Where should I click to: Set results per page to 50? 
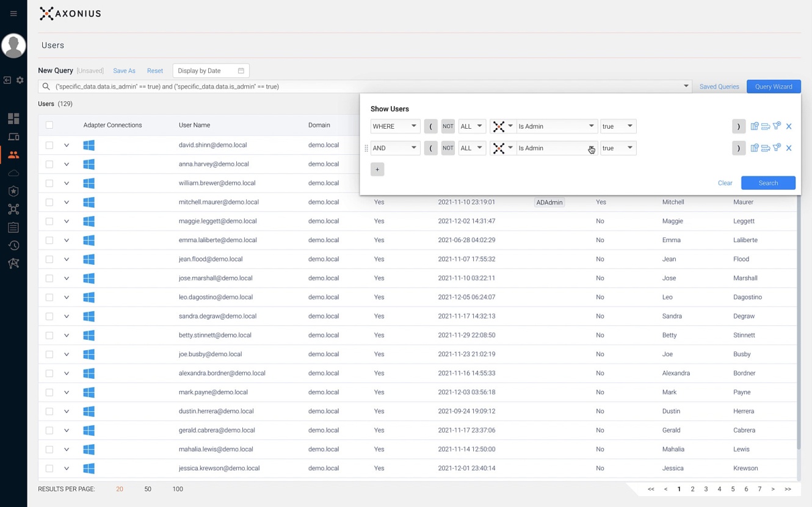pos(148,489)
